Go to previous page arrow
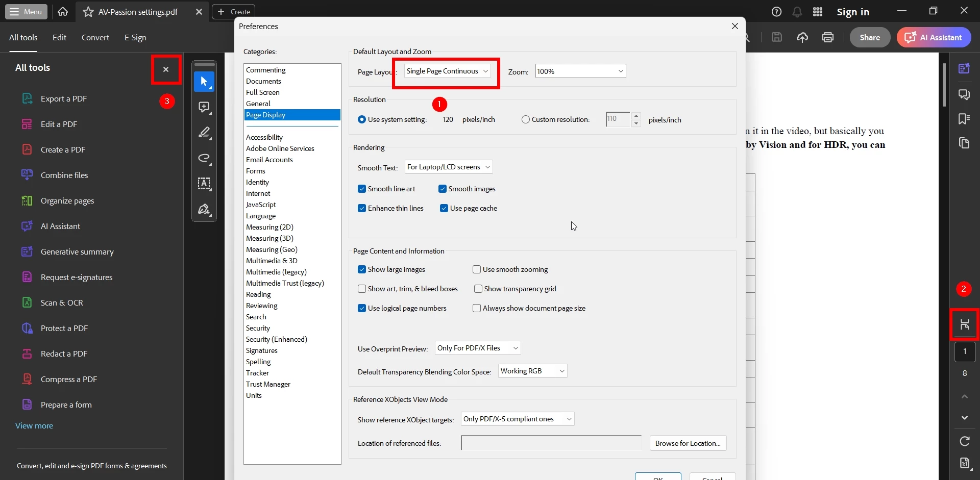980x480 pixels. pyautogui.click(x=965, y=396)
